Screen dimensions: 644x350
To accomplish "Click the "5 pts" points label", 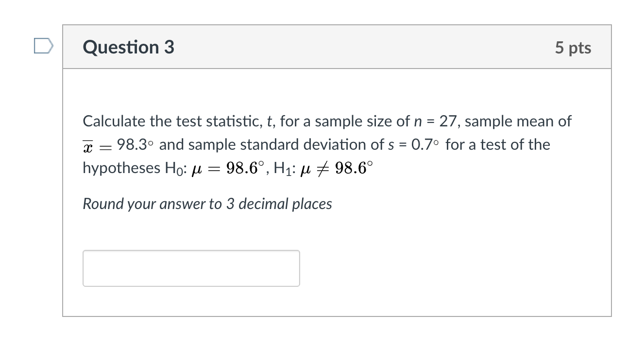I will click(573, 48).
